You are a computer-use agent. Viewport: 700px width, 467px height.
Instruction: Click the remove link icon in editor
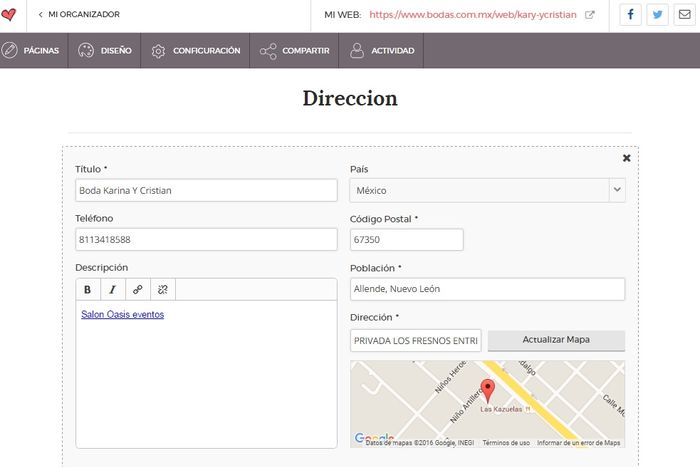click(x=163, y=290)
